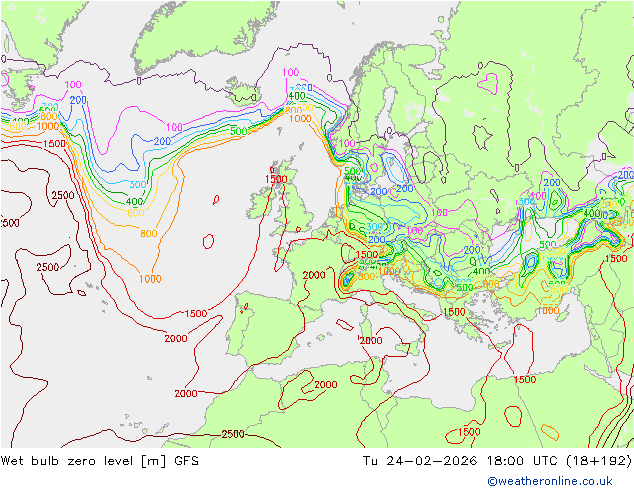This screenshot has height=490, width=634.
Task: Click the 'Wet bulb zero level [m] GFS' caption
Action: tap(99, 461)
